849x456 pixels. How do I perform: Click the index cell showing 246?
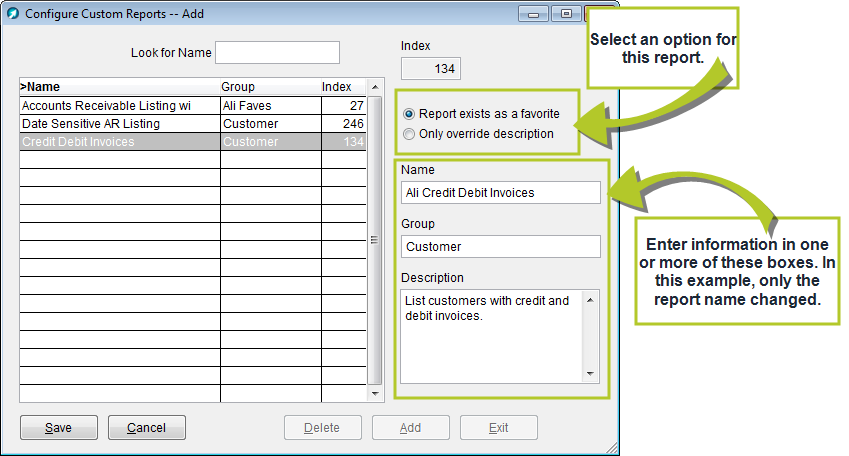point(344,123)
